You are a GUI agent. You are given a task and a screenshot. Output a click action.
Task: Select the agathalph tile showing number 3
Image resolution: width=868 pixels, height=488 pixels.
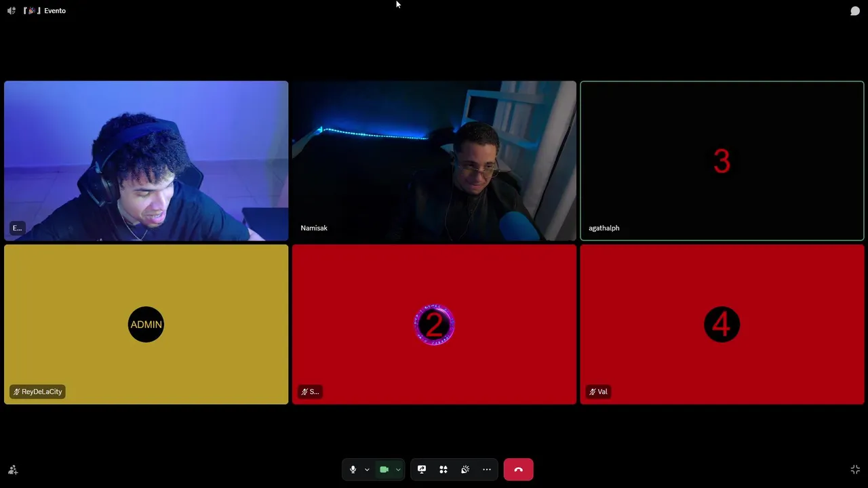[722, 161]
